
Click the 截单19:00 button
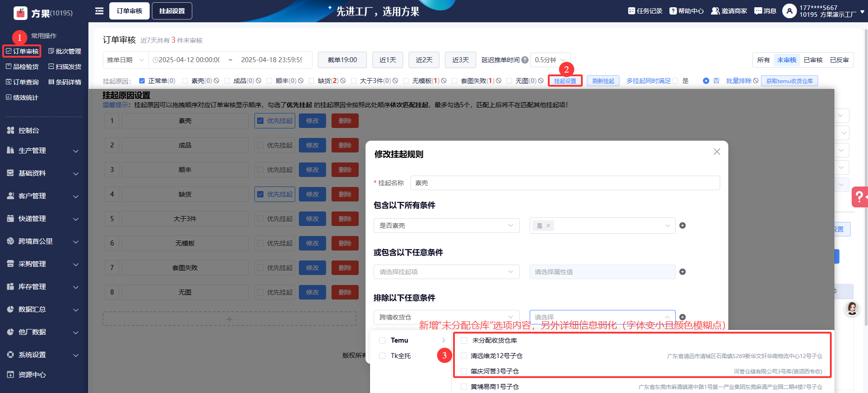[x=342, y=60]
